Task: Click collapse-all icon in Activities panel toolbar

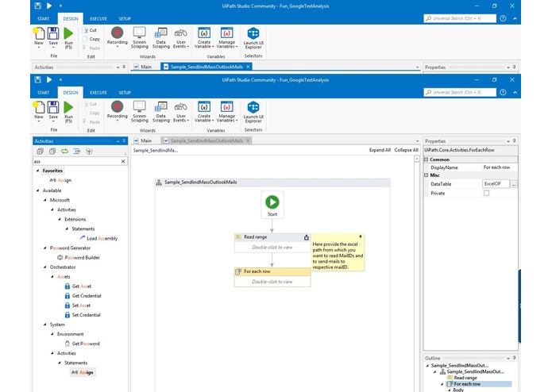Action: 52,152
